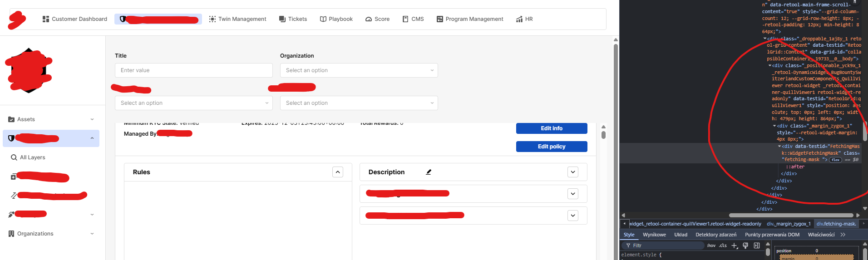Click the DevTools horizontal scrollbar
The image size is (868, 260).
click(x=791, y=215)
